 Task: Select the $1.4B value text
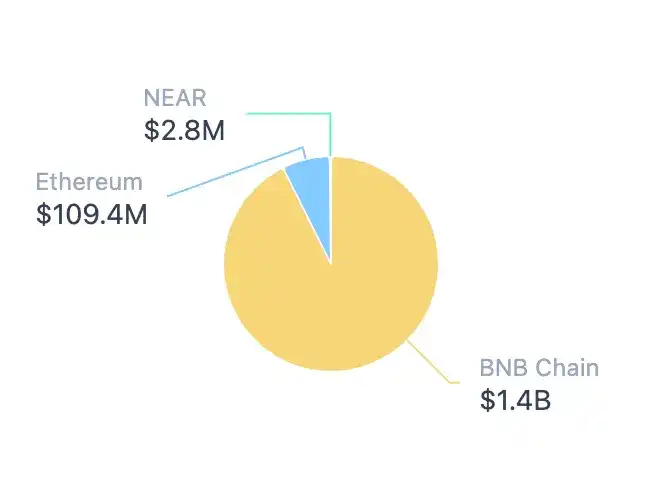point(516,399)
